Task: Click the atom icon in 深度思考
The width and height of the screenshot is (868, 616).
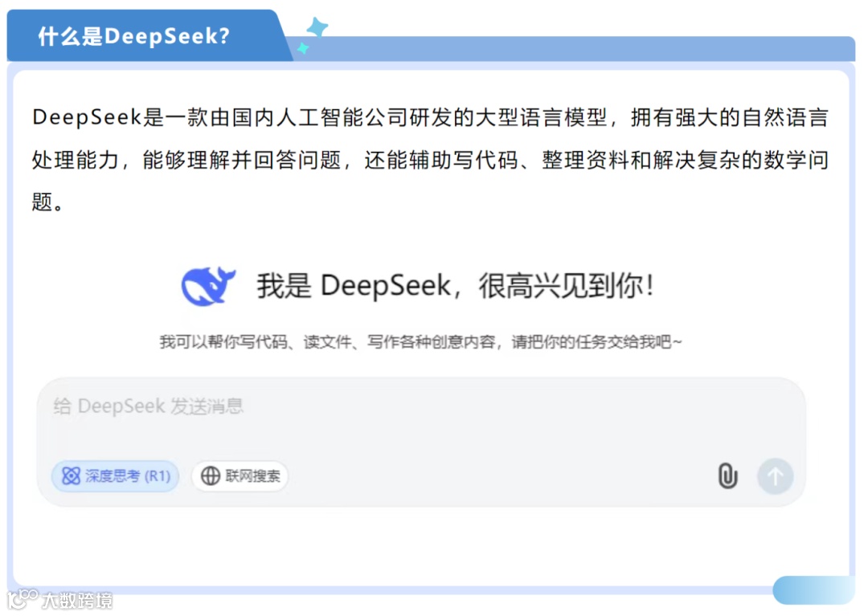Action: (71, 475)
